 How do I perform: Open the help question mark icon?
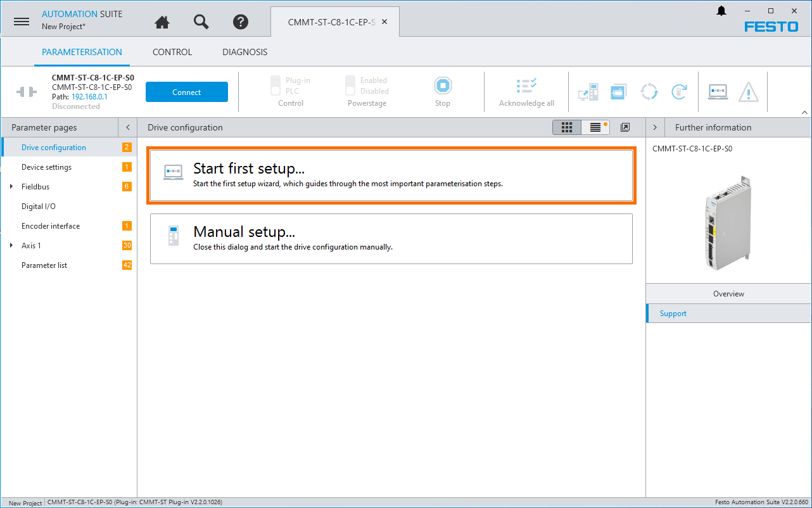(241, 22)
